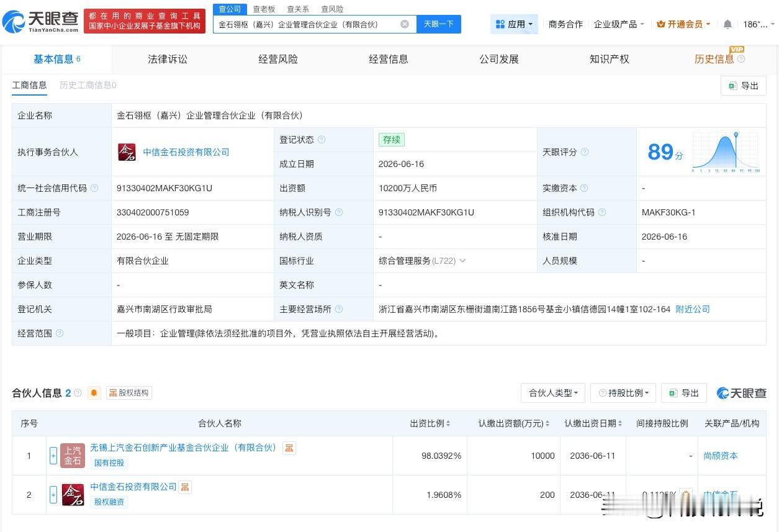The width and height of the screenshot is (779, 532).
Task: Click the 附近公司 link
Action: (693, 309)
